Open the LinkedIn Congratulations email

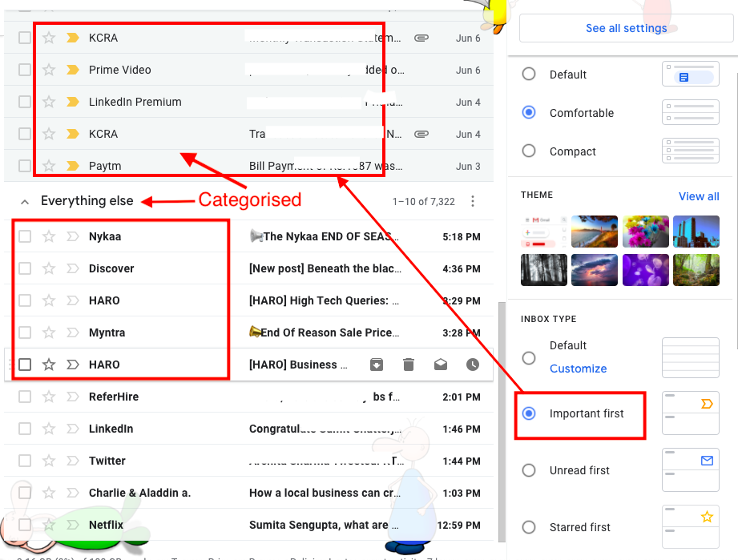pos(248,429)
